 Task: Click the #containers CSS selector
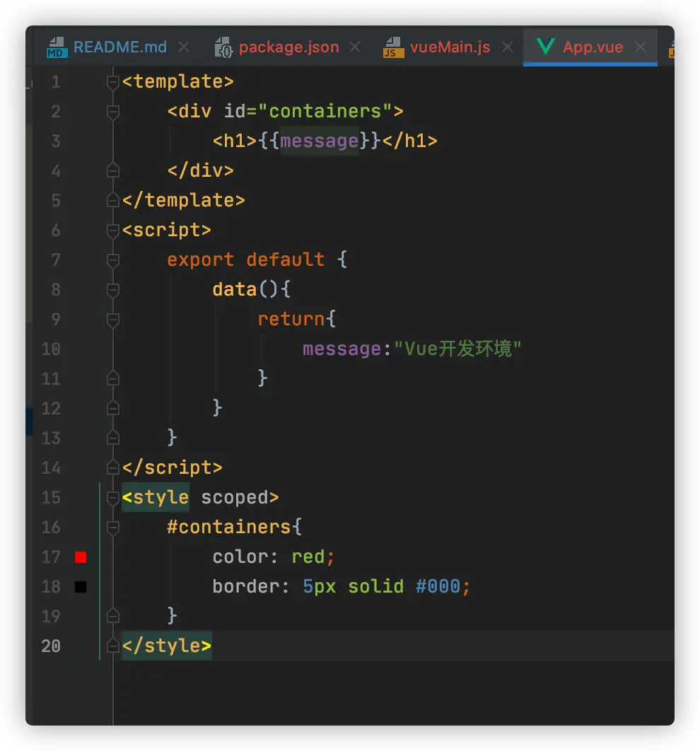229,528
